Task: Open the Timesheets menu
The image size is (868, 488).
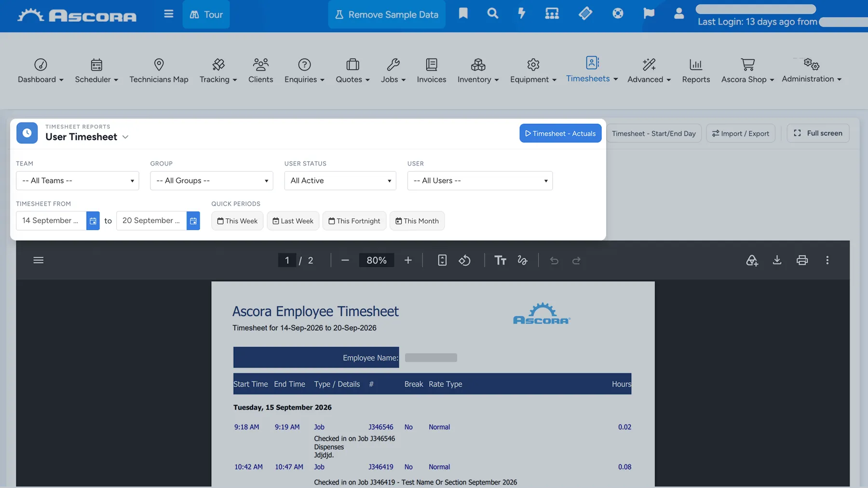Action: click(592, 70)
